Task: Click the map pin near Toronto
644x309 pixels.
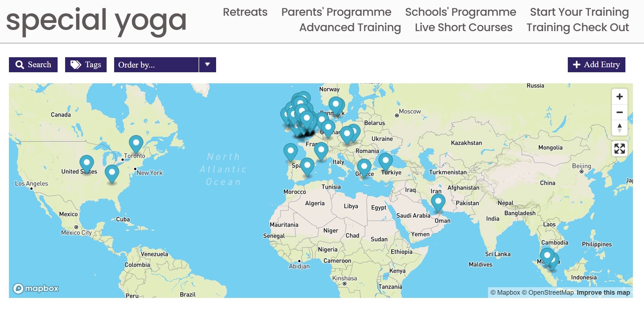Action: [136, 143]
